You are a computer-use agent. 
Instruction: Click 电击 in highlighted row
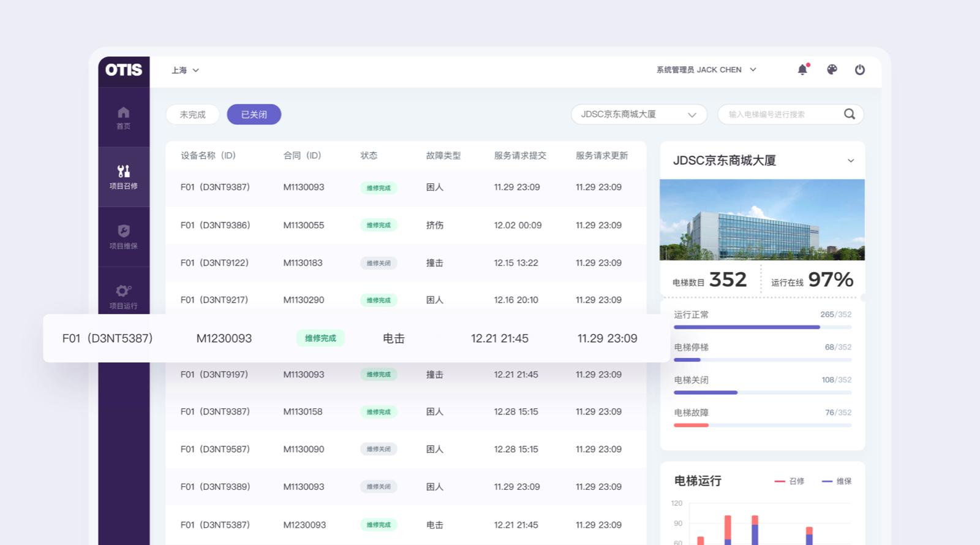pyautogui.click(x=394, y=338)
